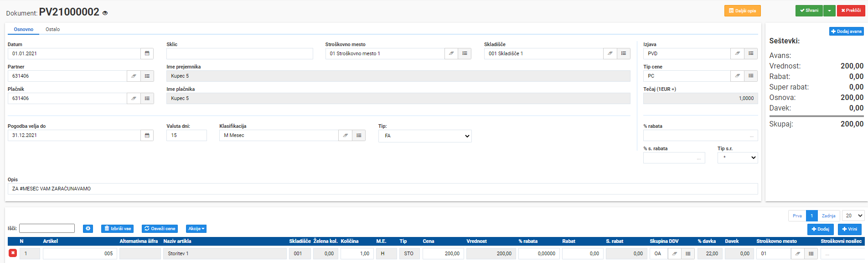Click the red Prekliči button
This screenshot has width=868, height=263.
click(x=851, y=11)
